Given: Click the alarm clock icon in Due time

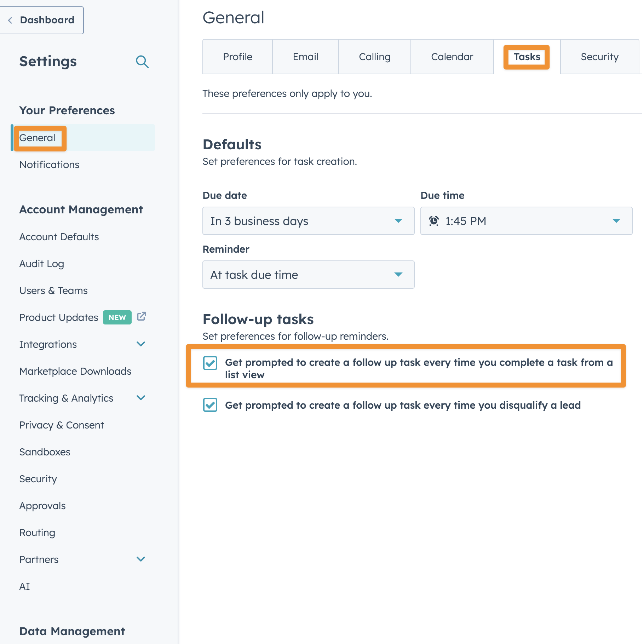Looking at the screenshot, I should click(x=434, y=221).
